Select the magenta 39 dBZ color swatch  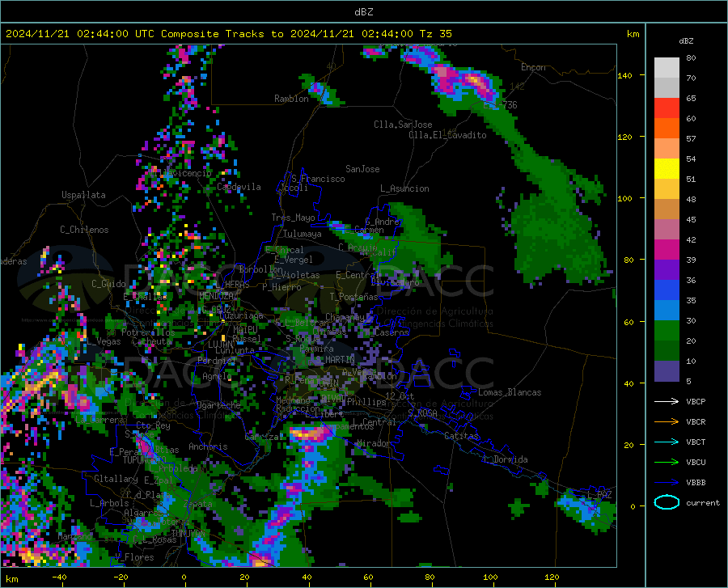pos(667,250)
